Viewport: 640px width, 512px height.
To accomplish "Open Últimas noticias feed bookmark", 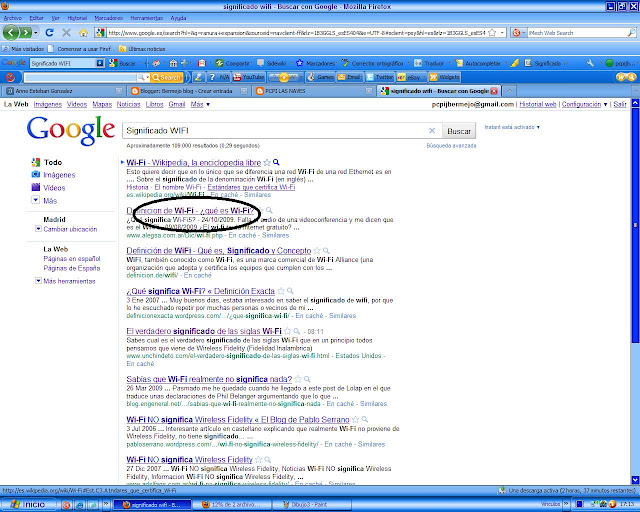I will (142, 49).
